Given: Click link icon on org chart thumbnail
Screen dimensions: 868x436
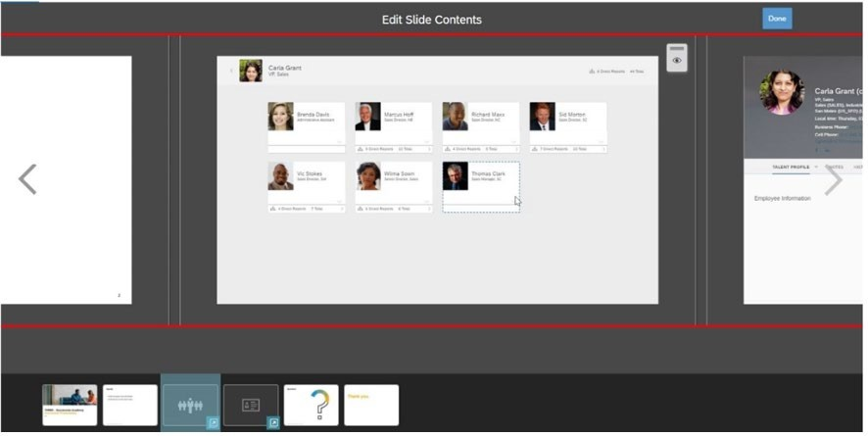Looking at the screenshot, I should pyautogui.click(x=213, y=422).
